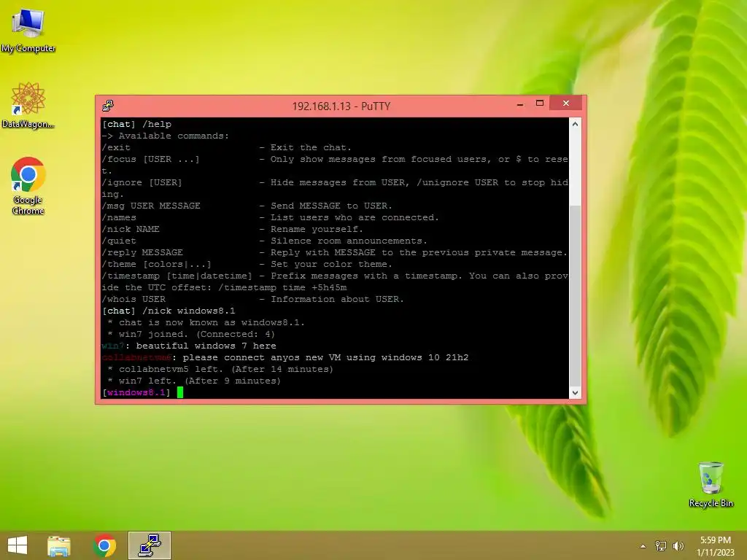The image size is (747, 560).
Task: Click the 'collabnetvm5 left' announcement line
Action: coord(220,369)
